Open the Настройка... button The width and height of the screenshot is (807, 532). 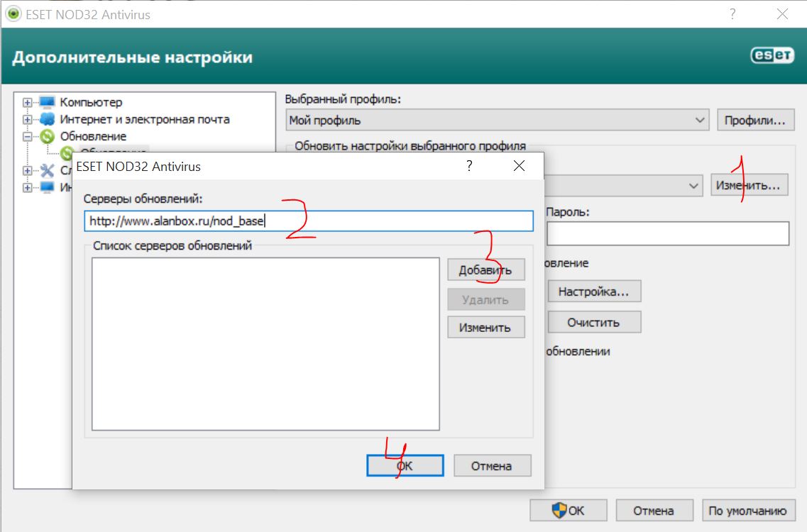pos(594,292)
